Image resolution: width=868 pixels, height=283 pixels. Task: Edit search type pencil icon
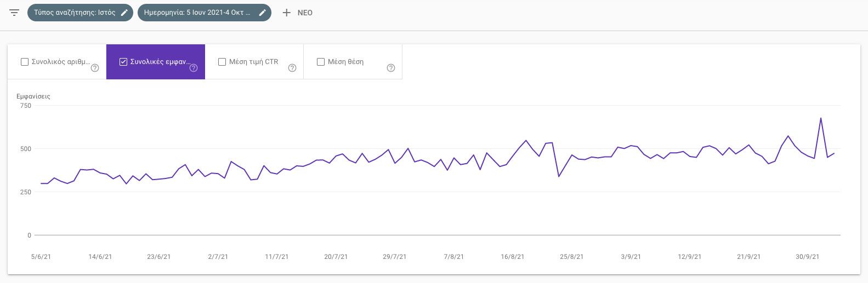point(124,13)
